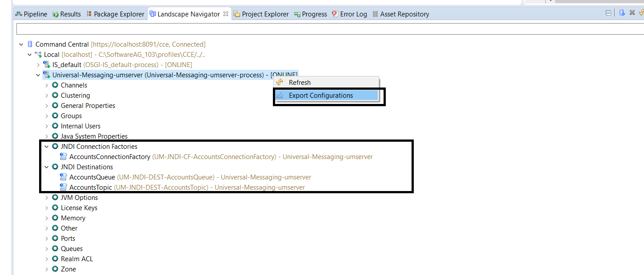Click the IS_default server icon

(47, 65)
